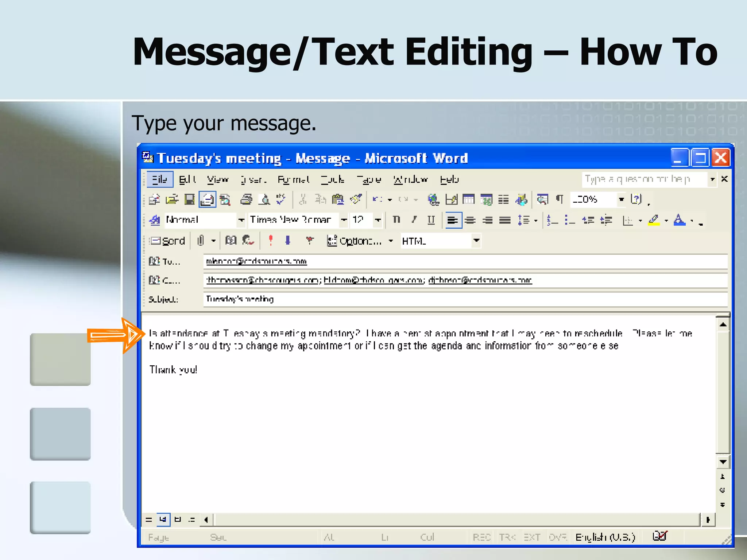Click the Print icon in toolbar

[246, 199]
